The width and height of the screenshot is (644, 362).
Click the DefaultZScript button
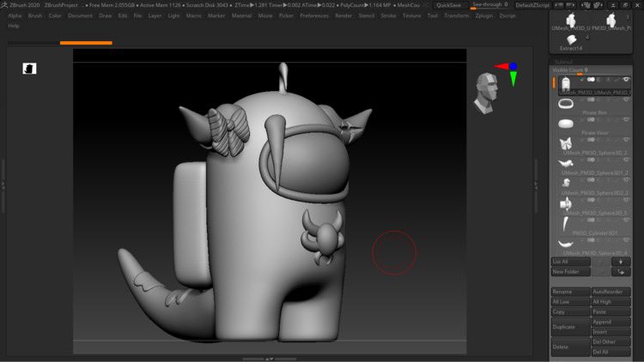pos(533,5)
